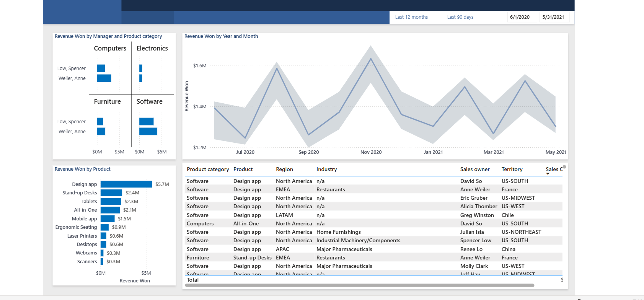The width and height of the screenshot is (644, 300).
Task: Click the Design app bar in Revenue by Product
Action: tap(126, 184)
